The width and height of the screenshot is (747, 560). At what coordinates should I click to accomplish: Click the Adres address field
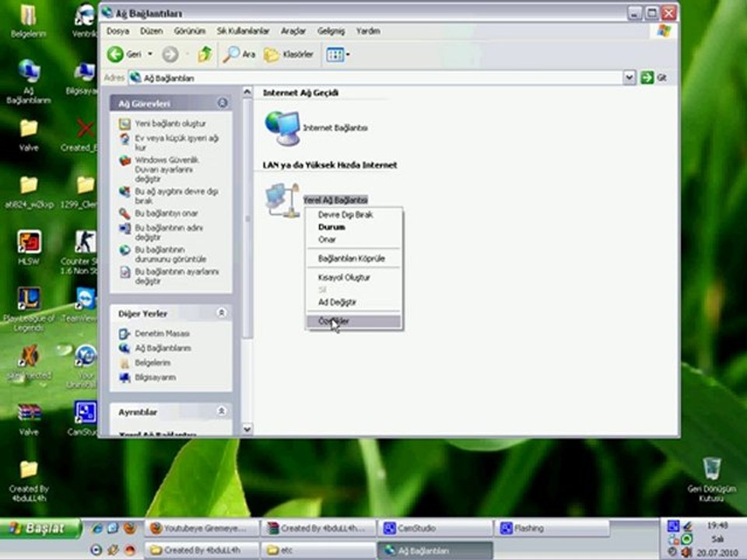pos(375,78)
